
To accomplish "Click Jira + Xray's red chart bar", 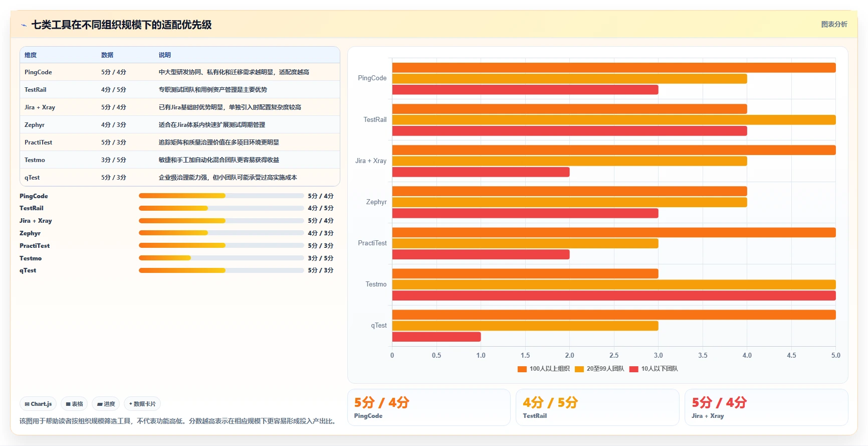I will 481,172.
